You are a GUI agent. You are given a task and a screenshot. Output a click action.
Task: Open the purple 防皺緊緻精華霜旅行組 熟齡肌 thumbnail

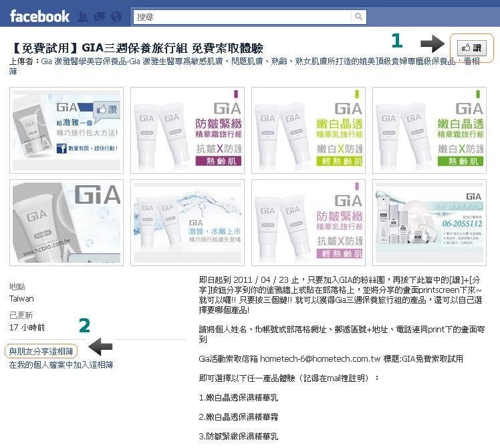coord(187,130)
